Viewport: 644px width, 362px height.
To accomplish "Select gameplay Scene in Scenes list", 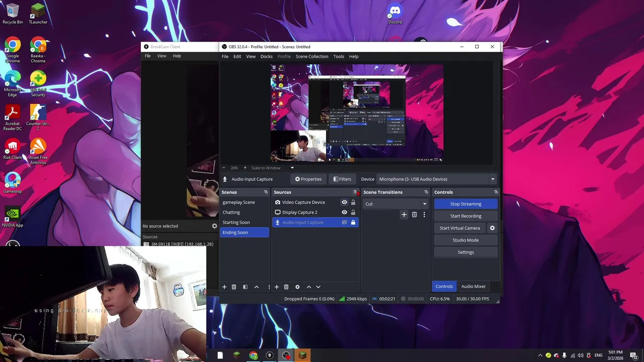I will (x=245, y=202).
